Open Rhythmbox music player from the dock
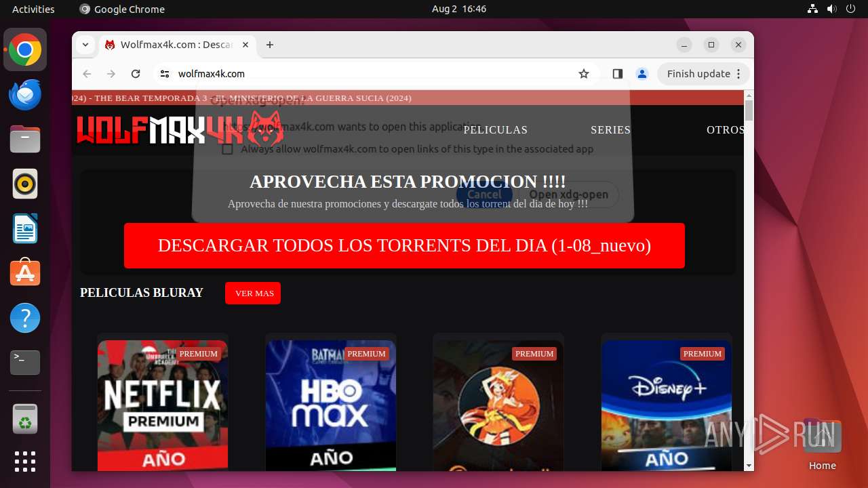 coord(25,184)
